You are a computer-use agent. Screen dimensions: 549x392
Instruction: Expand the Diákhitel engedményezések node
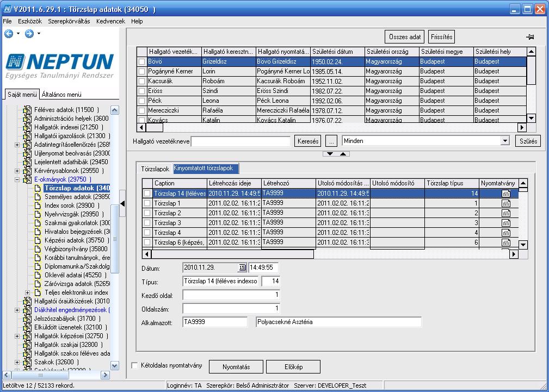click(x=17, y=310)
